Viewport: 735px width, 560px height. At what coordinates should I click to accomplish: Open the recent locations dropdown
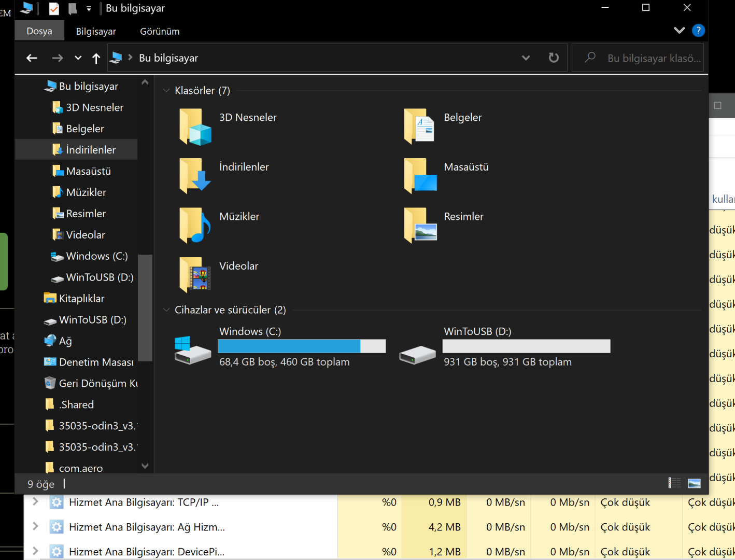click(x=78, y=58)
